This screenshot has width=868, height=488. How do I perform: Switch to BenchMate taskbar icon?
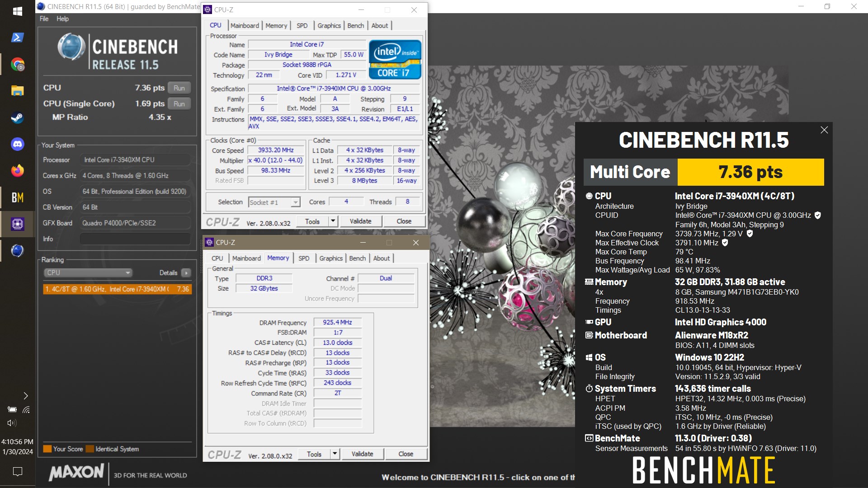18,197
